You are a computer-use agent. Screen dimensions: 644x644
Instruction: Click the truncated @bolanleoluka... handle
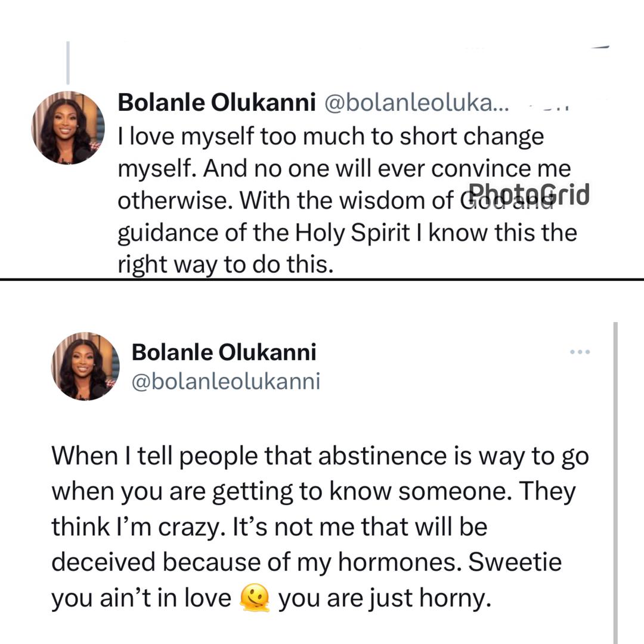(x=416, y=103)
